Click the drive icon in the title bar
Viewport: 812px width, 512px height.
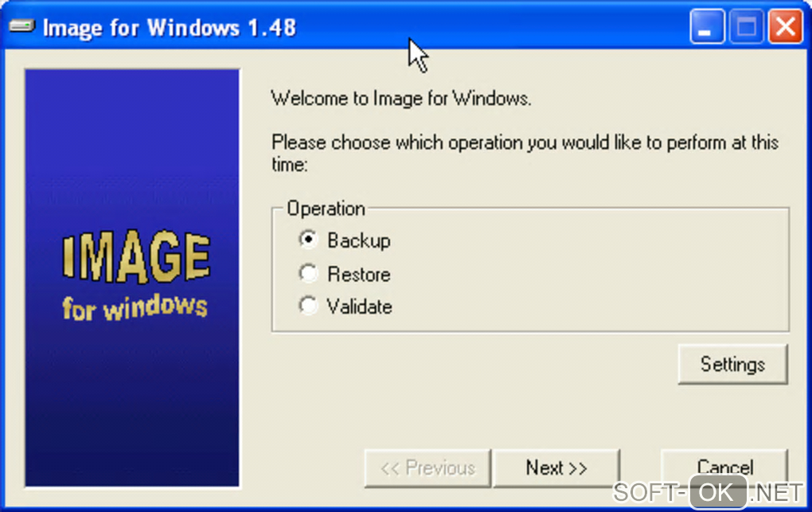pyautogui.click(x=21, y=25)
